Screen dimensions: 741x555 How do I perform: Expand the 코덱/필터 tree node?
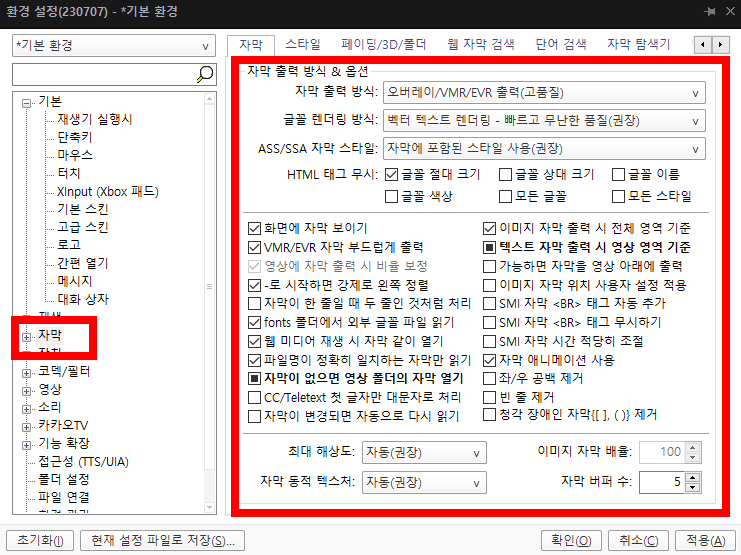27,373
